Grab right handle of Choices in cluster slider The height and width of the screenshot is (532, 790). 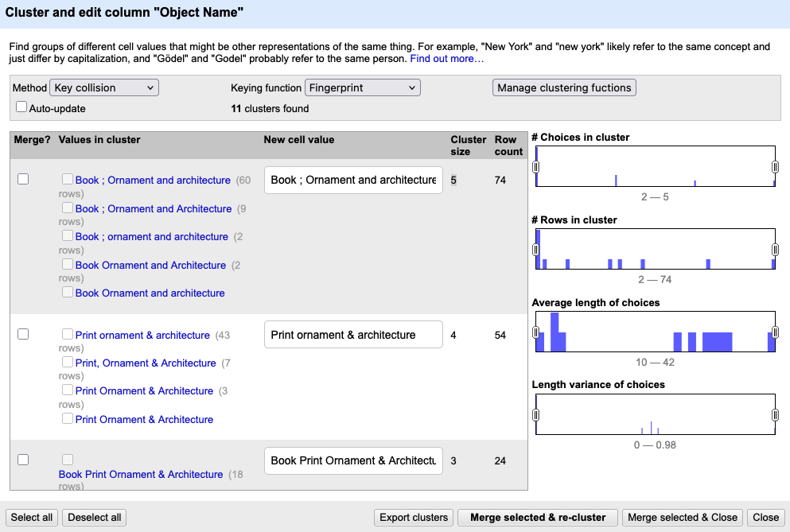click(x=775, y=167)
